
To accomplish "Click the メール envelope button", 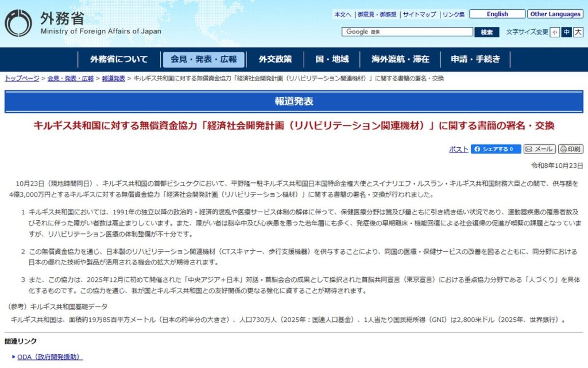I will (x=540, y=149).
